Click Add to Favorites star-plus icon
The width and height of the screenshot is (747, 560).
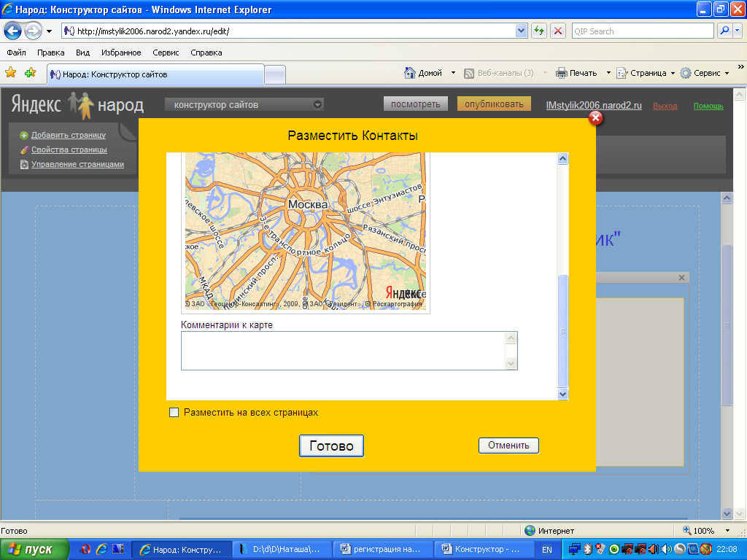(x=30, y=73)
